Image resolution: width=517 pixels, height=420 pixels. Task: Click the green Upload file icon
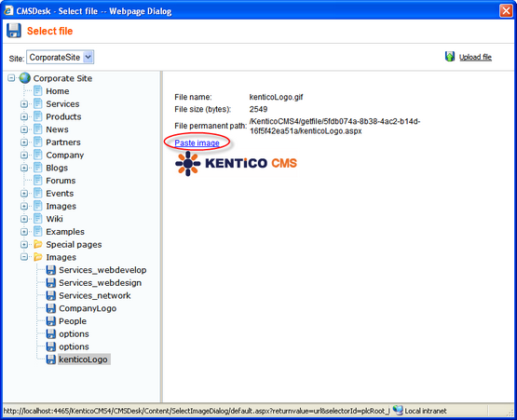pyautogui.click(x=450, y=57)
